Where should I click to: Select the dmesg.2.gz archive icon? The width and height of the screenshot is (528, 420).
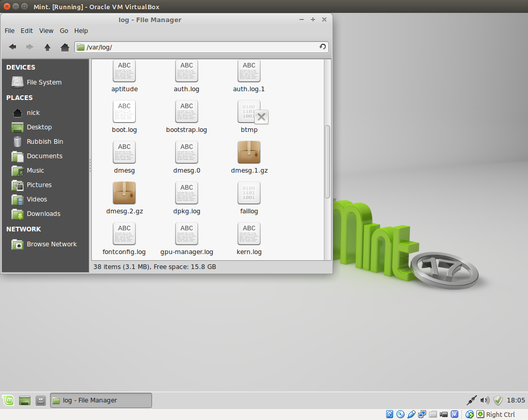124,193
